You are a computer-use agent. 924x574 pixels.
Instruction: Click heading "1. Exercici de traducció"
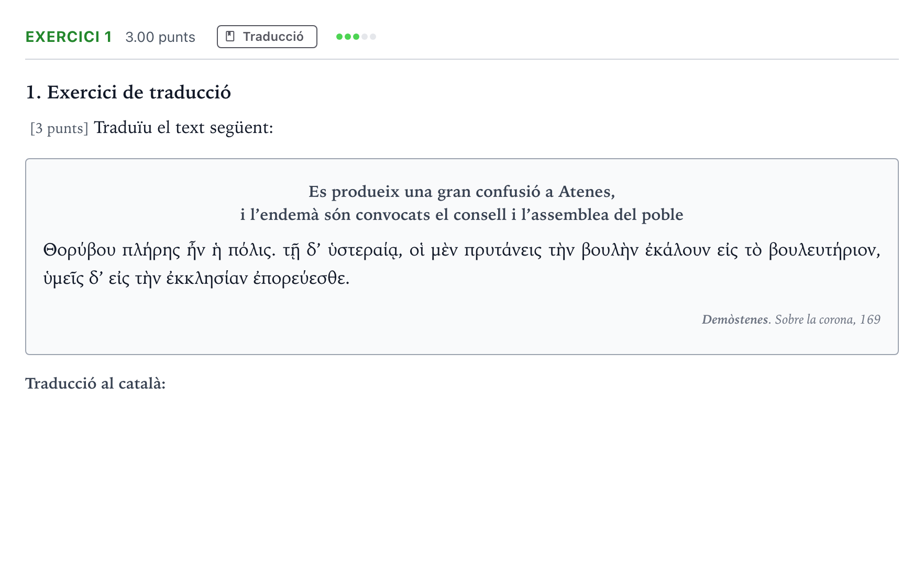[128, 92]
